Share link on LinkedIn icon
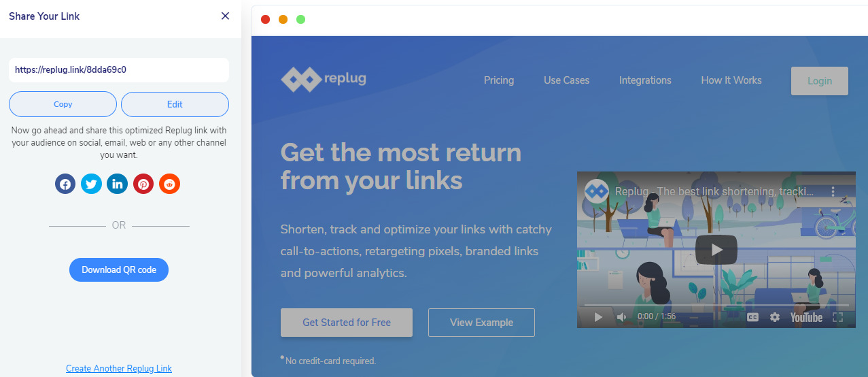Image resolution: width=868 pixels, height=377 pixels. coord(118,184)
